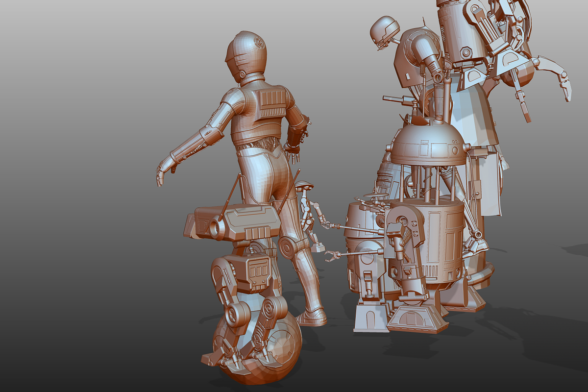The image size is (588, 392).
Task: Select the humanoid protocol droid's head
Action: pos(245,56)
